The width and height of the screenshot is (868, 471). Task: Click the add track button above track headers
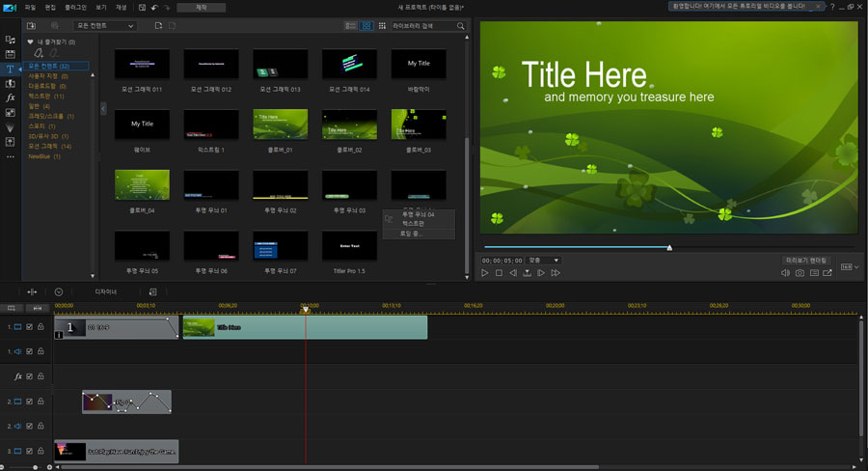[x=11, y=308]
